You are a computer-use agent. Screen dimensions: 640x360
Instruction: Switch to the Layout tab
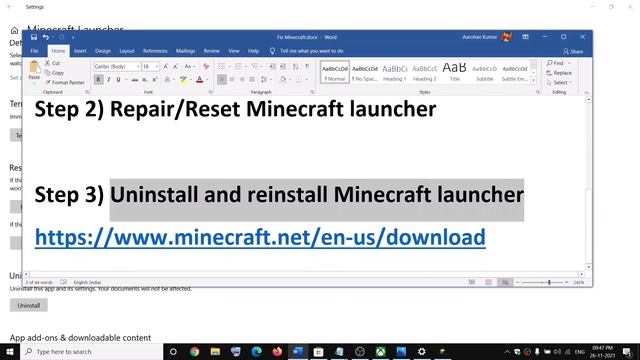point(127,51)
